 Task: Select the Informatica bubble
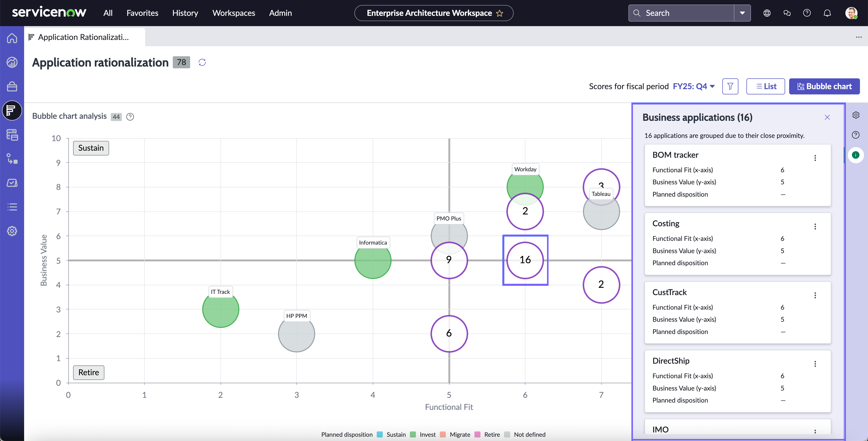[373, 260]
